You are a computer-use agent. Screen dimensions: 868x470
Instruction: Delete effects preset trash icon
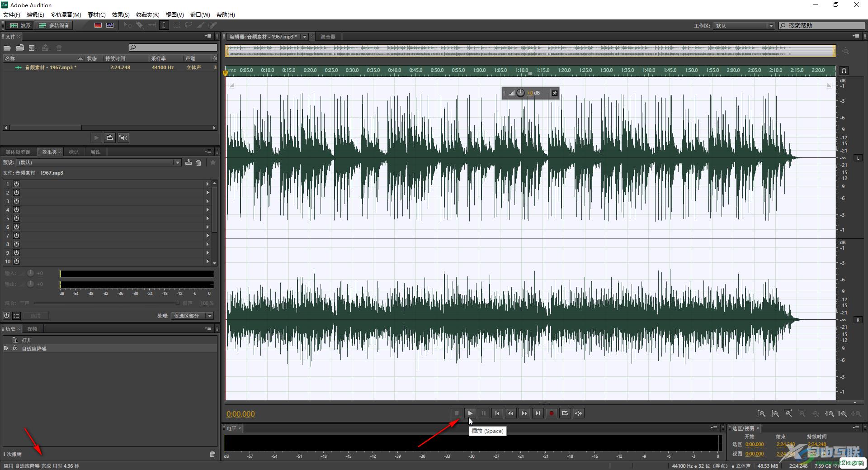tap(199, 162)
